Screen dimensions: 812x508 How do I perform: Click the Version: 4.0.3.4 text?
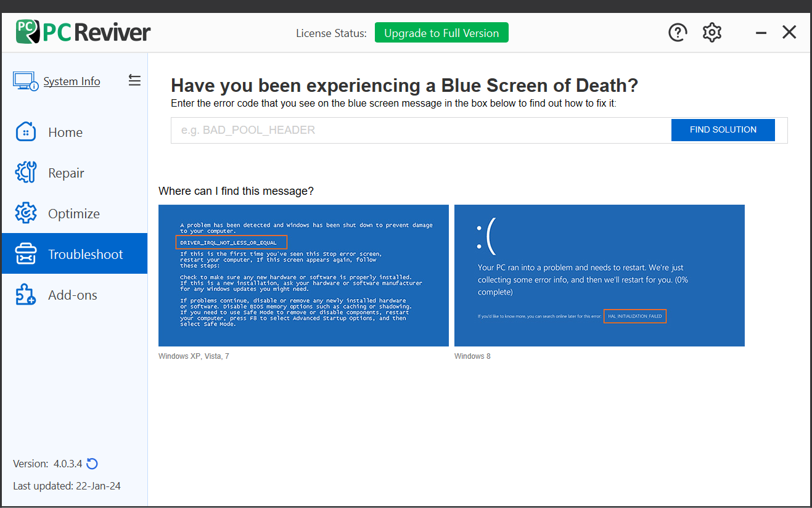point(47,464)
